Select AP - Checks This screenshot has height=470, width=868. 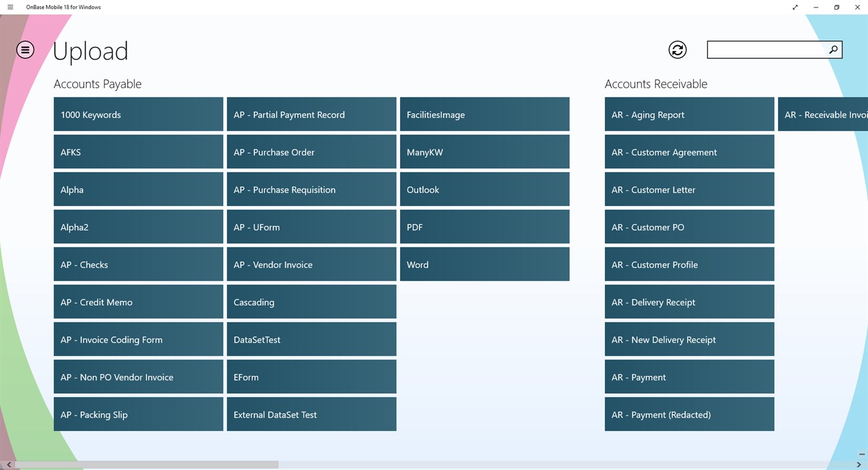(x=138, y=264)
